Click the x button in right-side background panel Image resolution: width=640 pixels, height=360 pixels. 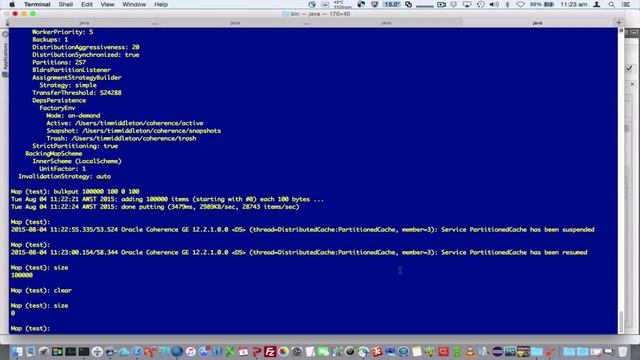(x=632, y=84)
